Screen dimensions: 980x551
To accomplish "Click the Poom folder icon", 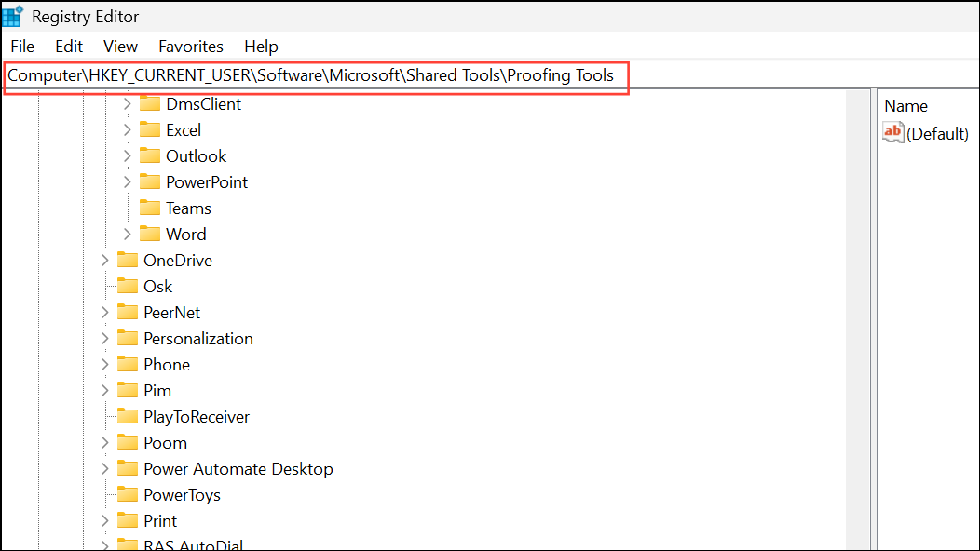I will pyautogui.click(x=128, y=442).
